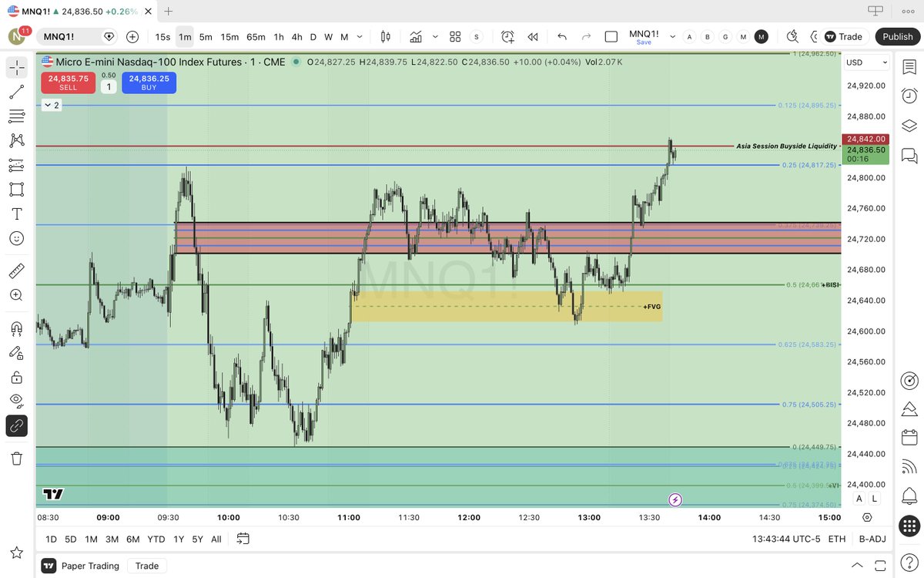Open the watchlist panel icon
This screenshot has width=924, height=578.
909,67
